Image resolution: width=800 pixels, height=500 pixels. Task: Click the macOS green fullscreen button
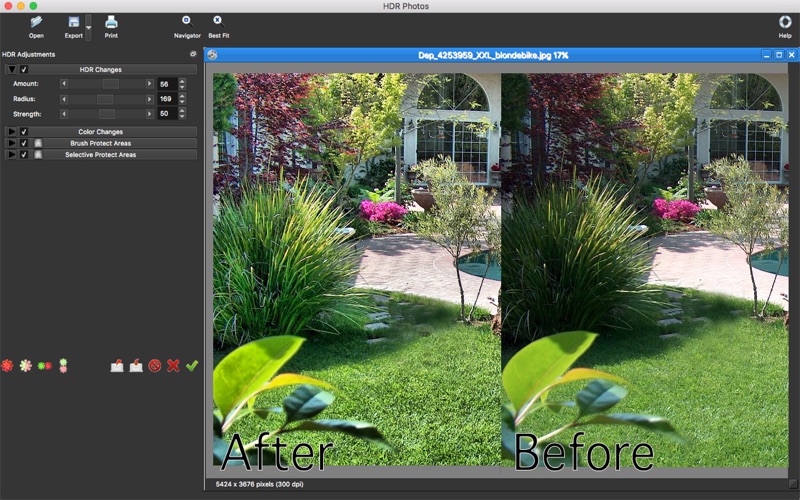33,6
